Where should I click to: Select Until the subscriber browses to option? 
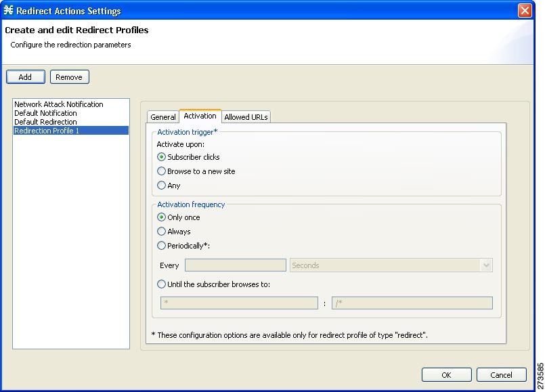pos(162,284)
